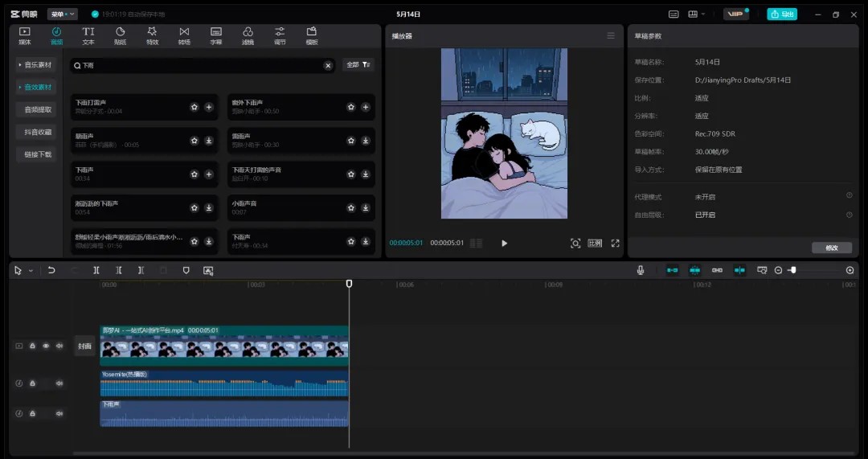The height and width of the screenshot is (459, 868).
Task: Open the 滤镜 filters icon tab
Action: click(248, 36)
